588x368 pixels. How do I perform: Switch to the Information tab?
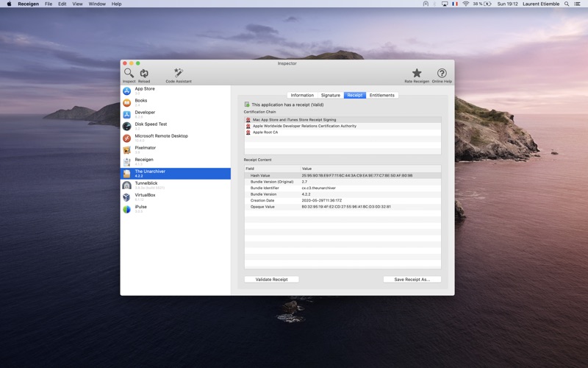302,96
